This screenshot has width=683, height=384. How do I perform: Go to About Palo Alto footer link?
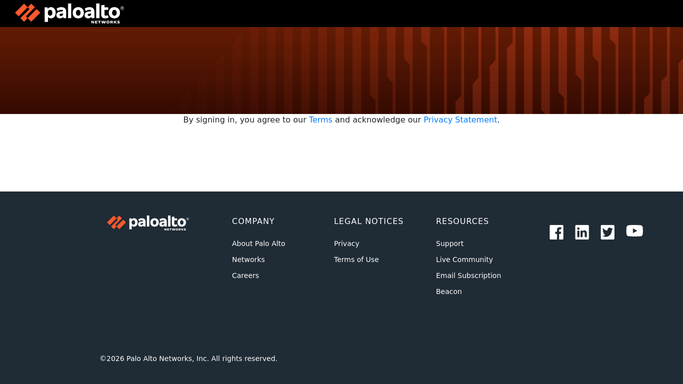click(x=258, y=243)
